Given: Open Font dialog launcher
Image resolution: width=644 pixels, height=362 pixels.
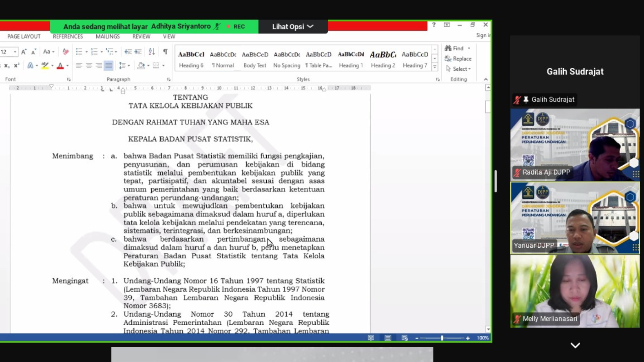Looking at the screenshot, I should 69,79.
